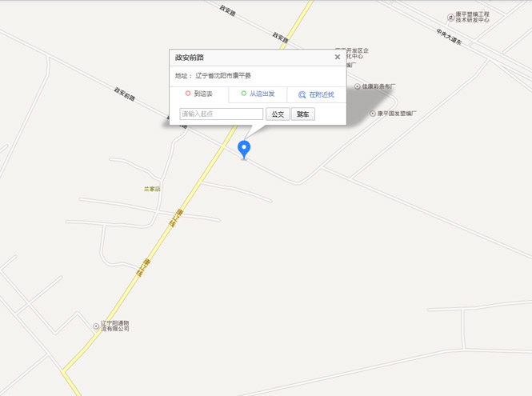Open the 在附近找 tab
The height and width of the screenshot is (396, 532).
tap(317, 94)
